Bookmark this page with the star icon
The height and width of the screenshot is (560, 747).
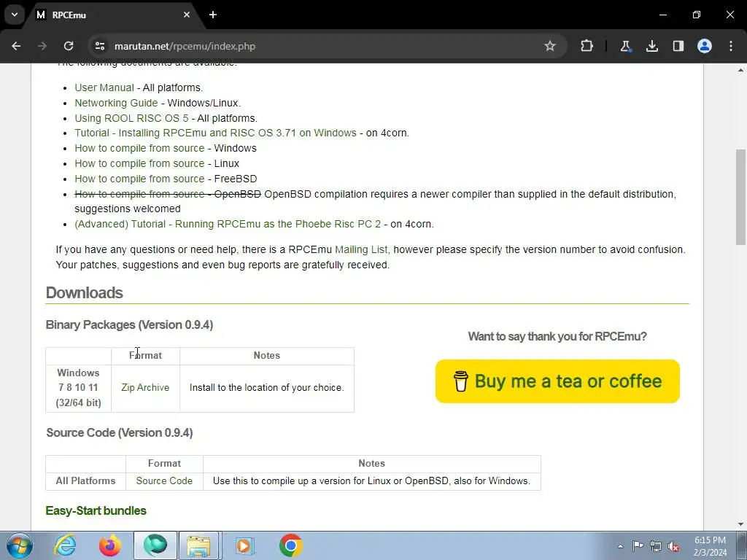click(550, 46)
